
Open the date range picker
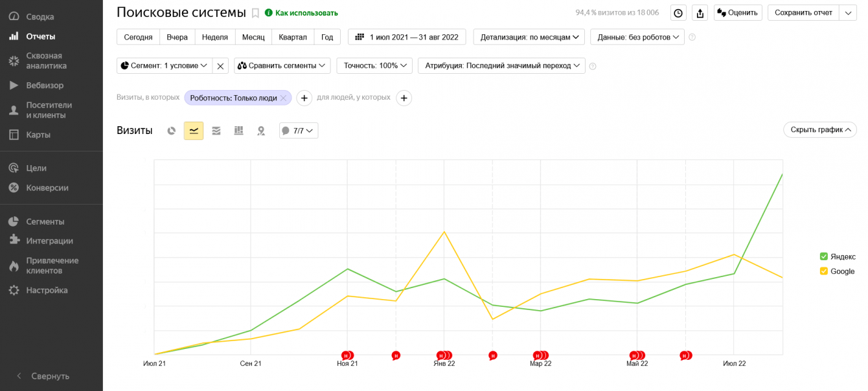tap(407, 37)
